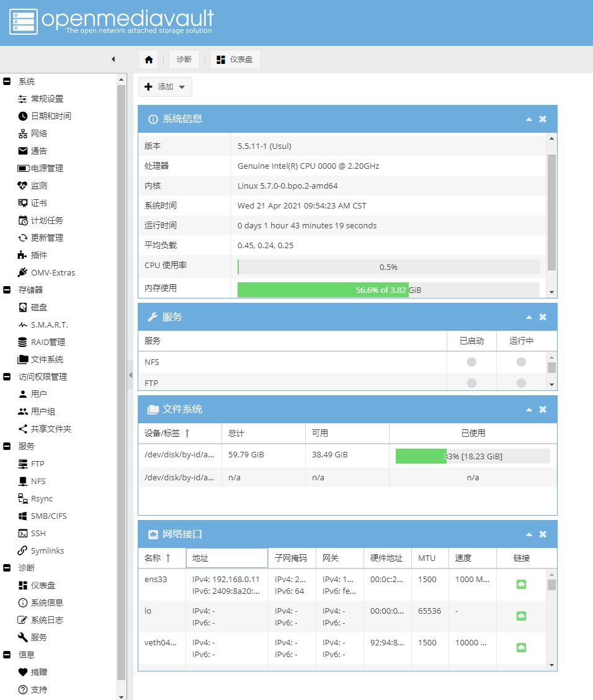
Task: Collapse the 系统 tree section
Action: pos(7,81)
